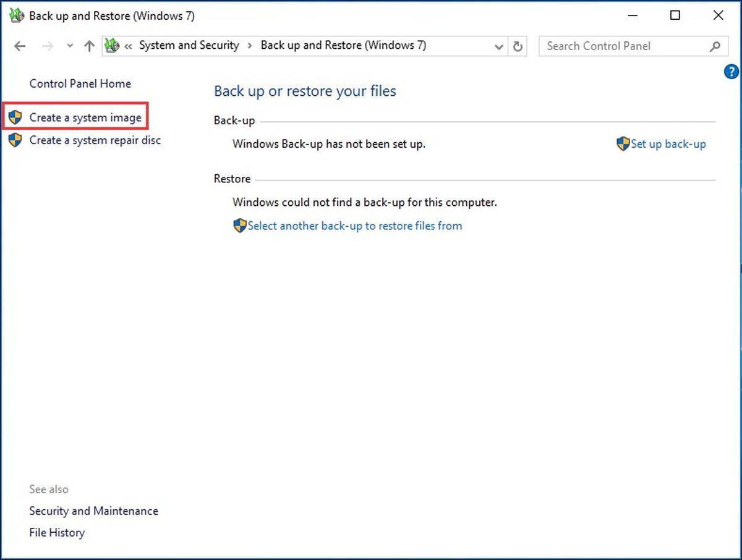Click the Create a system image link

tap(85, 117)
